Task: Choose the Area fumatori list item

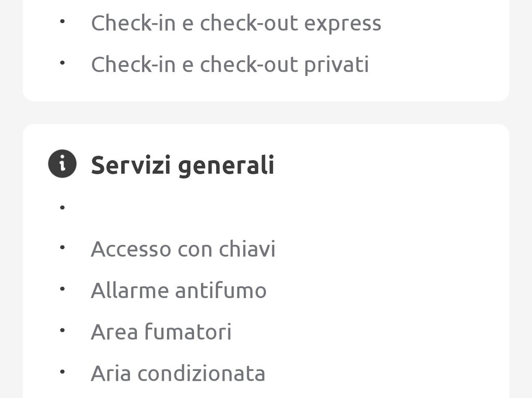Action: click(161, 332)
